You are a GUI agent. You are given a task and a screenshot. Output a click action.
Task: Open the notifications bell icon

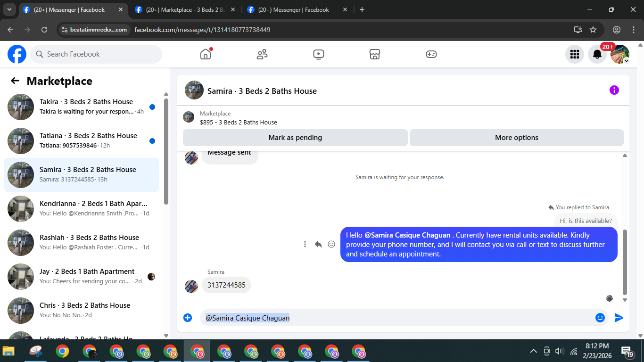pos(597,54)
